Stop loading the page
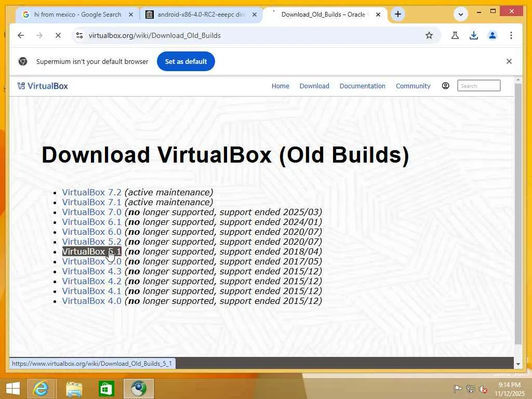532x399 pixels. 58,35
